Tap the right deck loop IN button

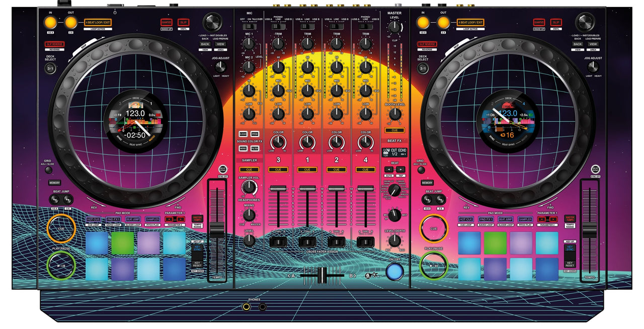(423, 22)
